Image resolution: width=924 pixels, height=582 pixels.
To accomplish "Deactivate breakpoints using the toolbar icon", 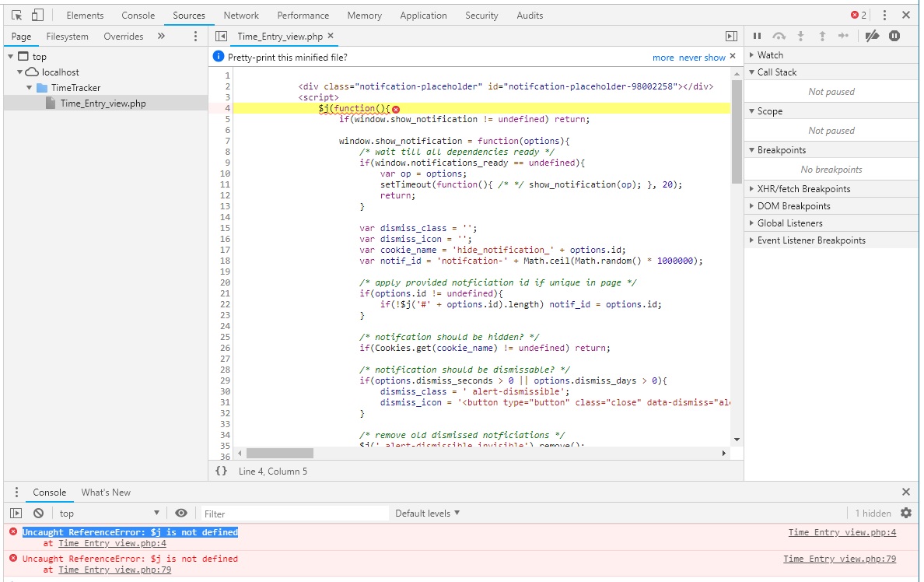I will click(x=872, y=37).
